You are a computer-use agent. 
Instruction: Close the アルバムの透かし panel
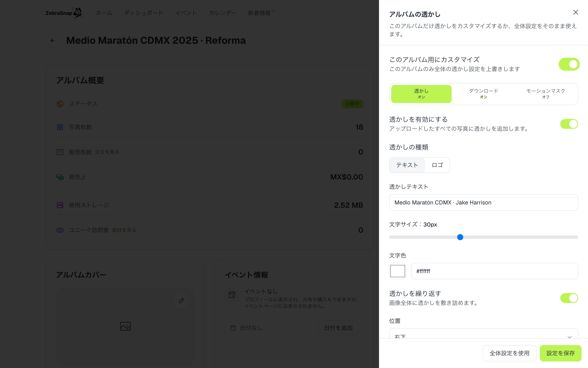click(575, 12)
